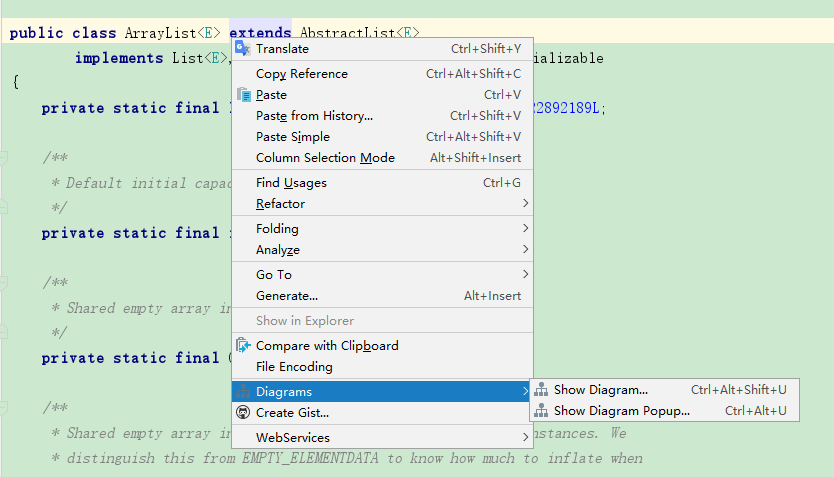This screenshot has width=834, height=477.
Task: Open Show Diagram... submenu entry
Action: click(x=664, y=390)
